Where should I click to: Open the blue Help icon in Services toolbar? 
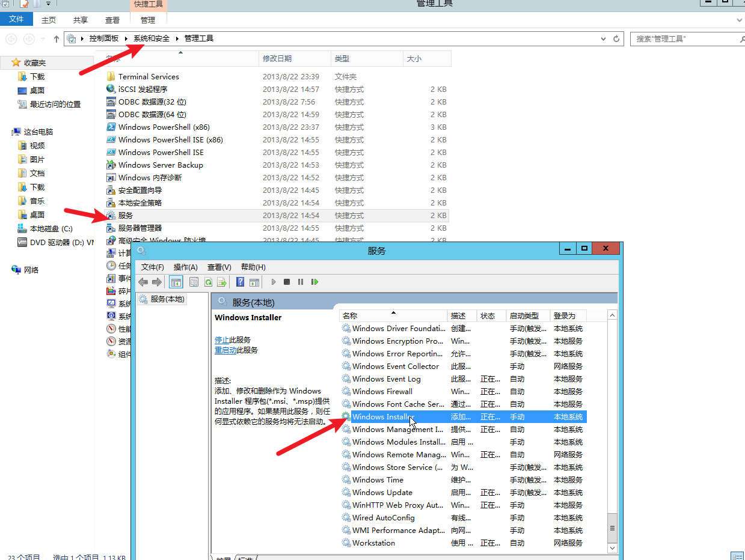(x=240, y=282)
